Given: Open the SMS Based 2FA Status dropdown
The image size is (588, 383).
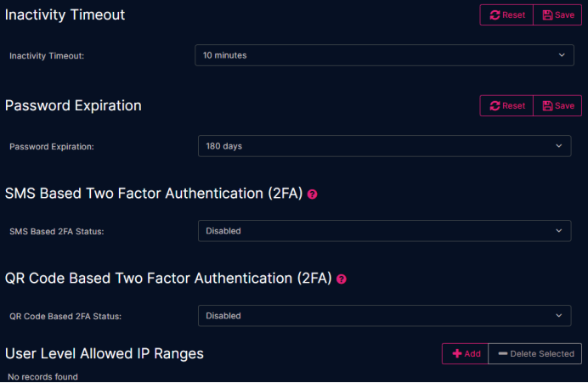Looking at the screenshot, I should point(384,231).
